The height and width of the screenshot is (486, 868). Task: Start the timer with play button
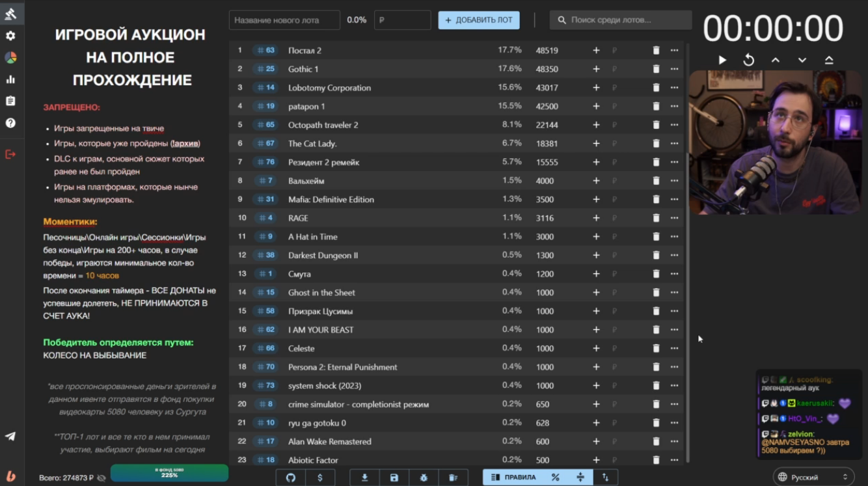pyautogui.click(x=722, y=60)
